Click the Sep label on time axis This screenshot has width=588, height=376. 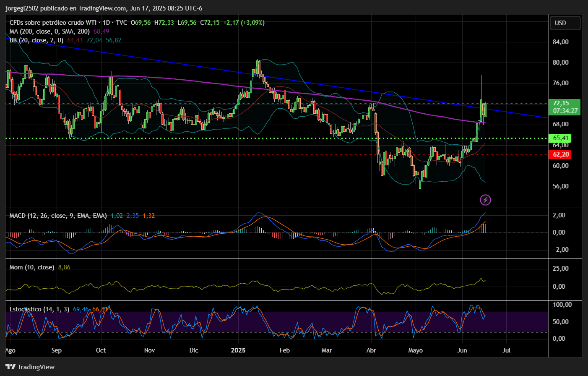tap(56, 350)
